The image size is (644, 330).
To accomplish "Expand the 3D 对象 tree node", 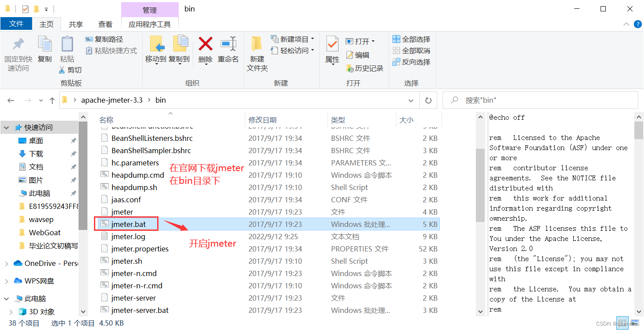I will [x=11, y=312].
